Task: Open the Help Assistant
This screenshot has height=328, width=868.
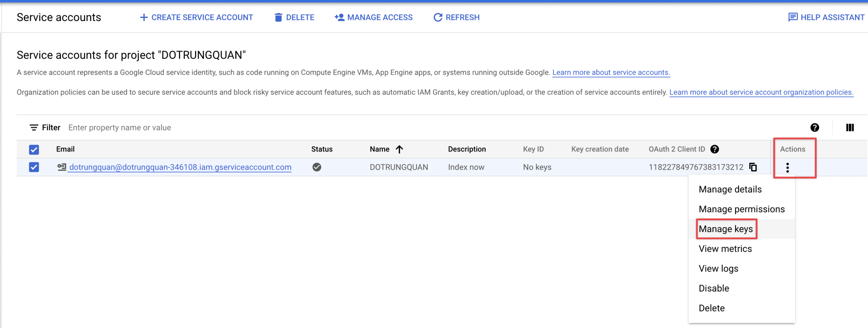Action: click(826, 17)
